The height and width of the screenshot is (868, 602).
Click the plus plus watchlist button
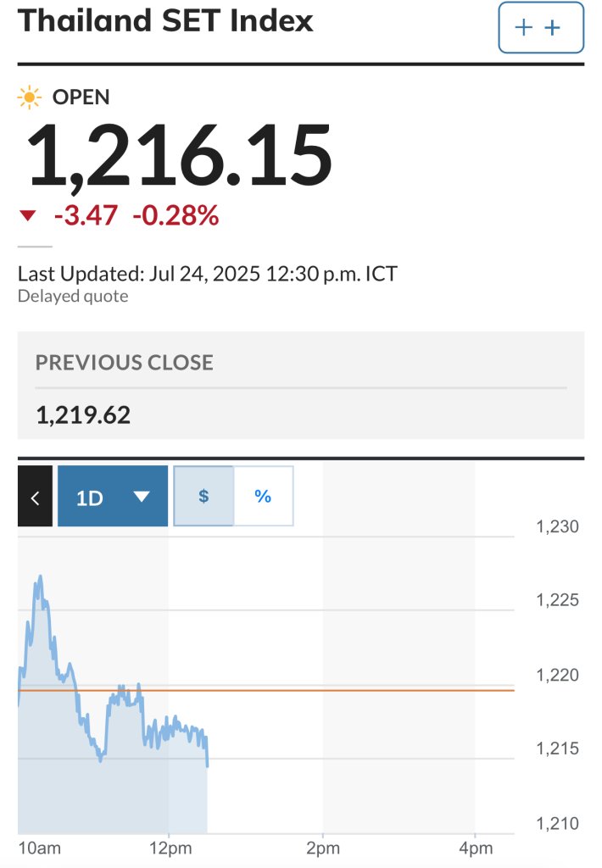(540, 28)
